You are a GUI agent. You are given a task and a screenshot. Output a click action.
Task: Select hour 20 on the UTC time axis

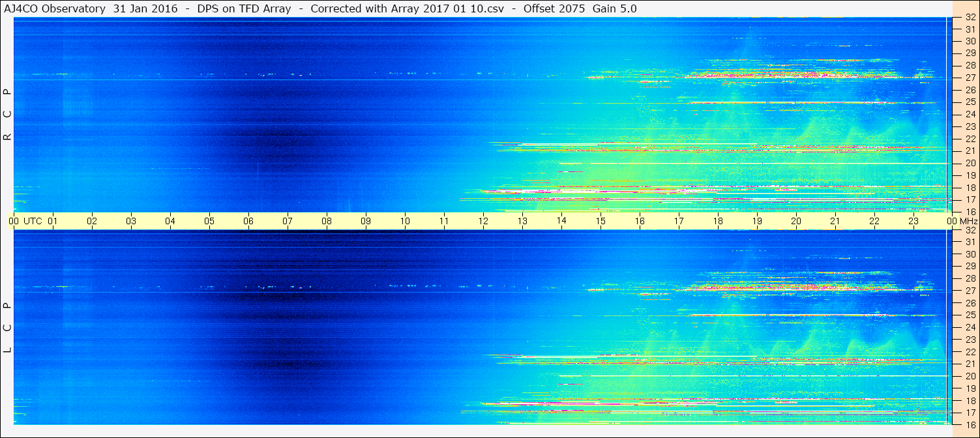(x=796, y=221)
